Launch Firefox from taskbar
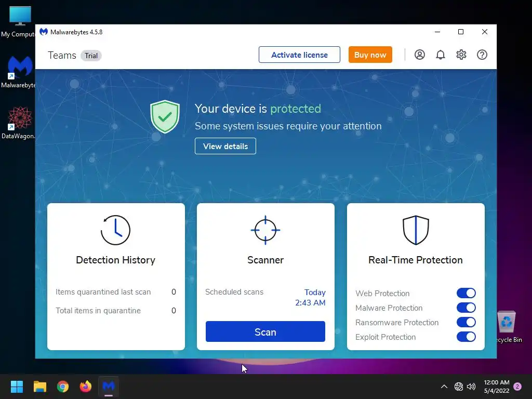This screenshot has height=399, width=532. [86, 387]
